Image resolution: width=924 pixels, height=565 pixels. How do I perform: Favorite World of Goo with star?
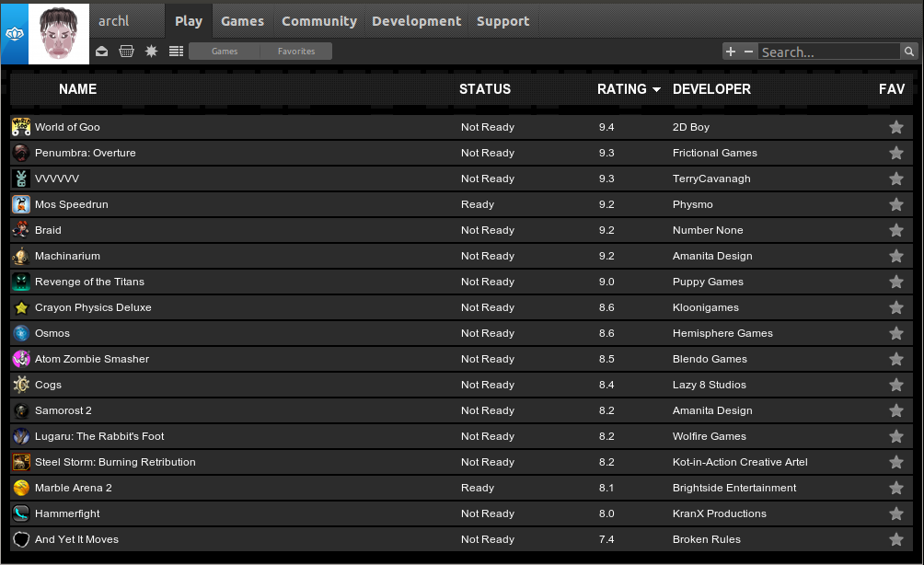pos(896,127)
